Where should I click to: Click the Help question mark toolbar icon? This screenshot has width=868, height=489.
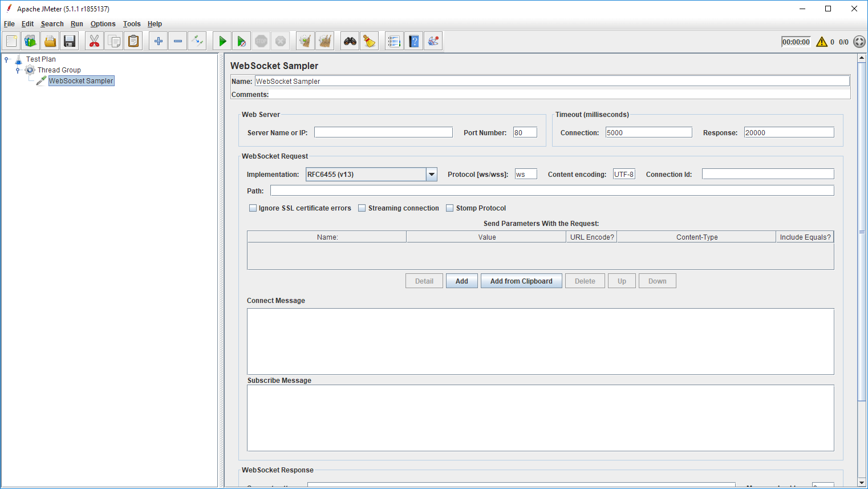(414, 41)
